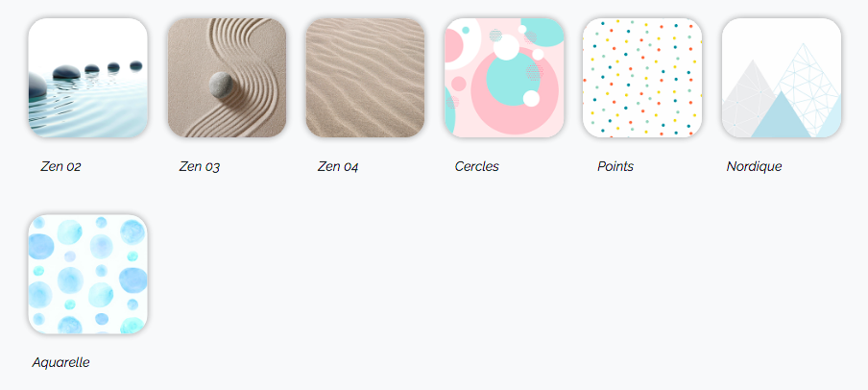Click the "Zen 04" text label
The image size is (868, 390).
[x=338, y=166]
